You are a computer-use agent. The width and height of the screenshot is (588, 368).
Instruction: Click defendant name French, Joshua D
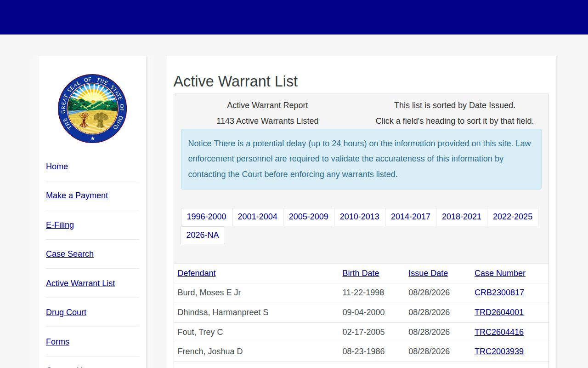click(210, 351)
